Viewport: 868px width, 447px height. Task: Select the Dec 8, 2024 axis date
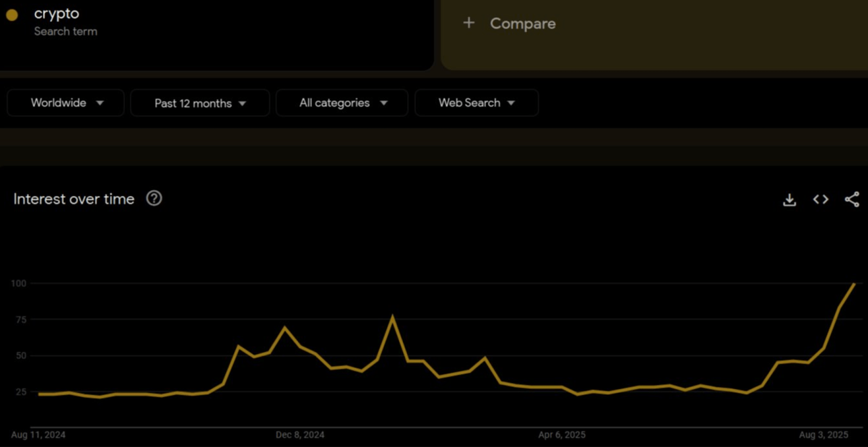pos(300,435)
